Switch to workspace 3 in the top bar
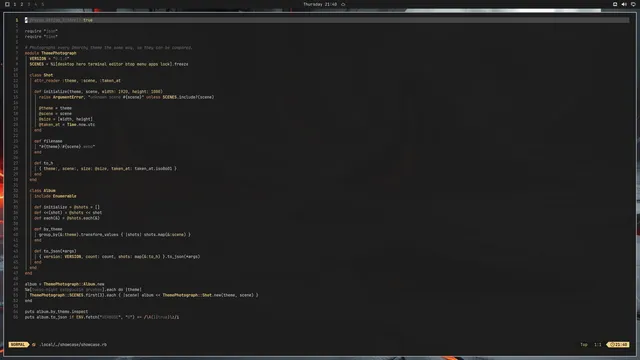 (x=29, y=4)
